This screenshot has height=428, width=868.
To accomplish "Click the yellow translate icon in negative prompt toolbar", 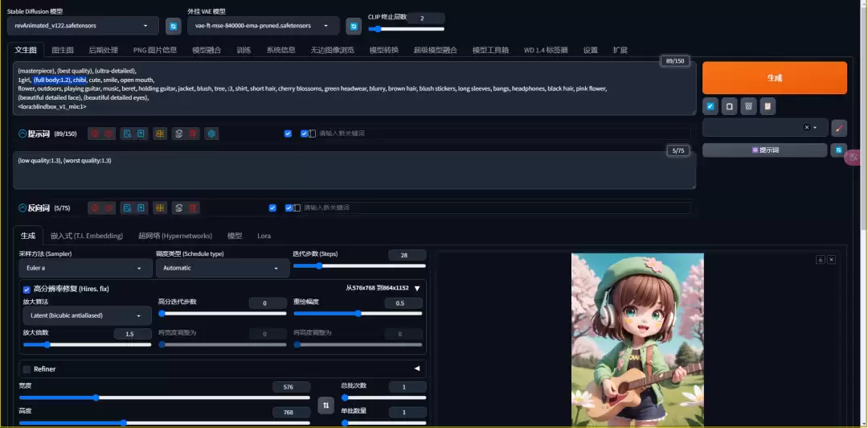I will pyautogui.click(x=160, y=208).
